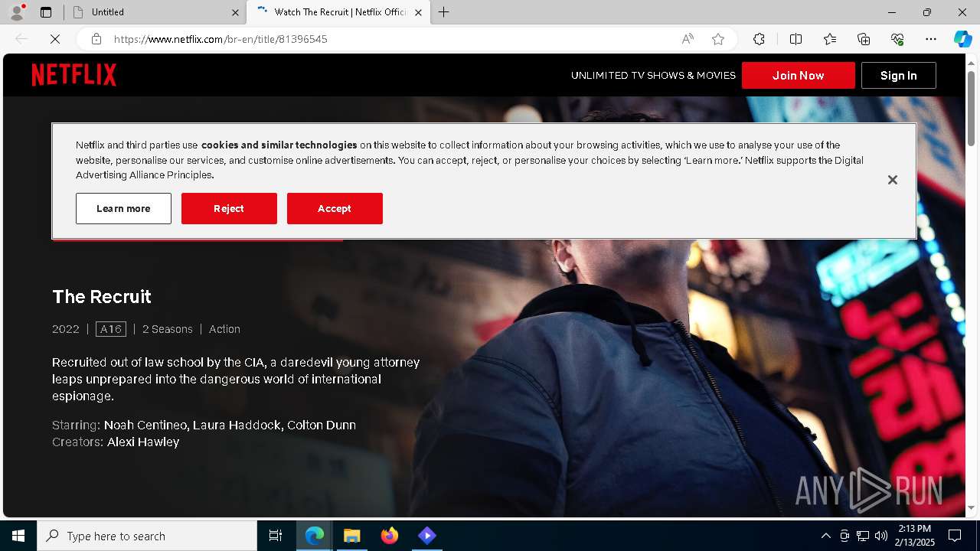Reject cookies in the banner
The height and width of the screenshot is (551, 980).
point(229,208)
